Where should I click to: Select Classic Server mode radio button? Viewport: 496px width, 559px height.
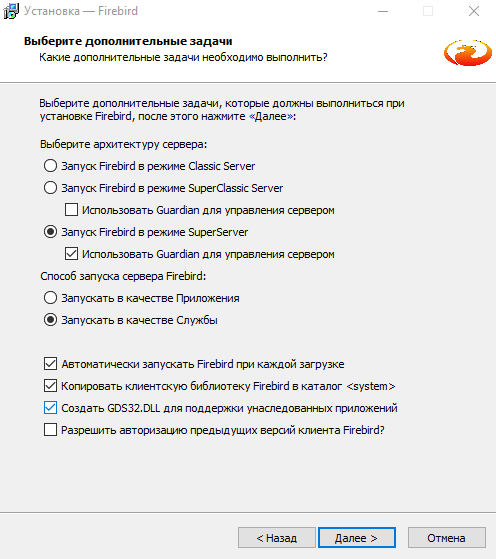tap(50, 166)
